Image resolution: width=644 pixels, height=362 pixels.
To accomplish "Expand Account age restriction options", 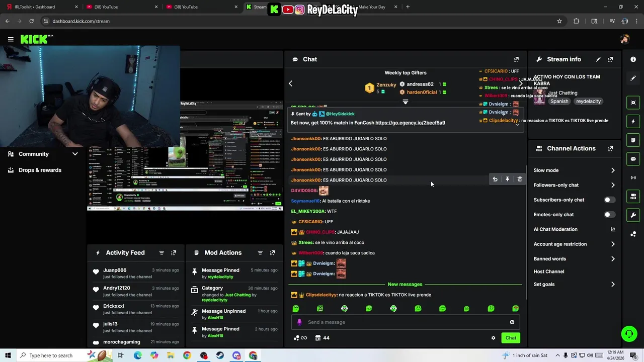I will (613, 244).
